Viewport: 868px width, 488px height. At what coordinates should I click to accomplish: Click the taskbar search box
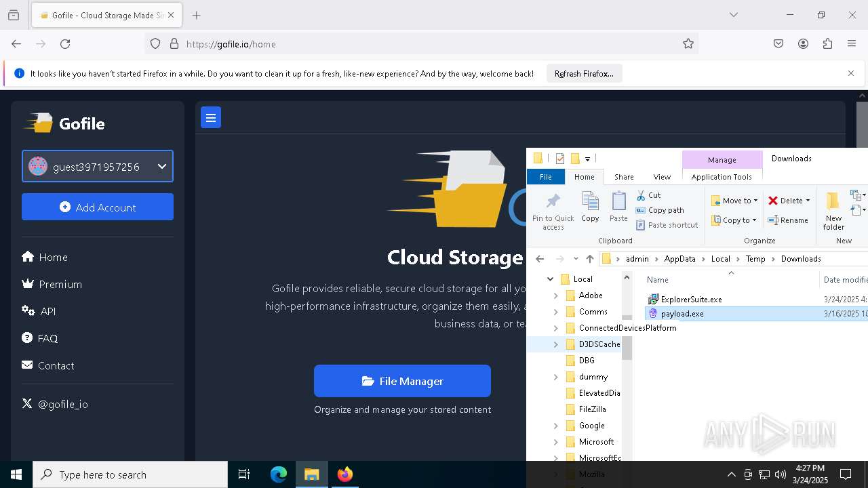click(130, 474)
